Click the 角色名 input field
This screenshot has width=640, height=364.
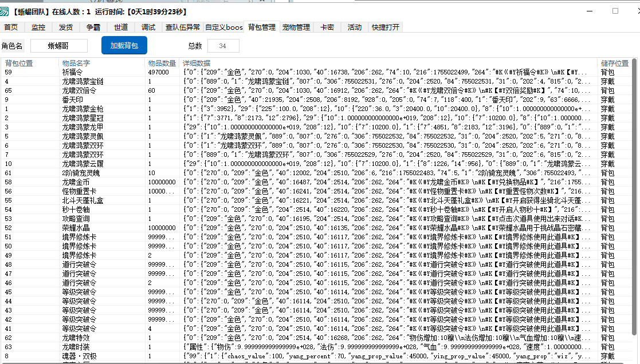(x=59, y=46)
